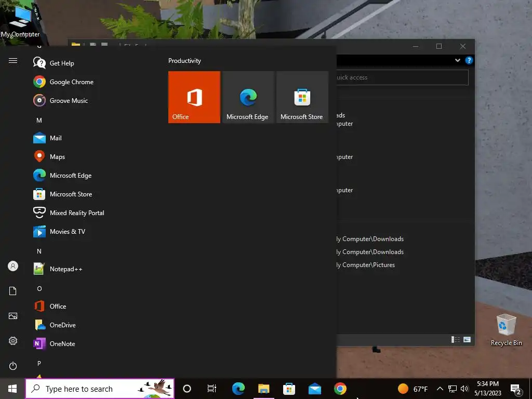Open Recycle Bin on the desktop
The height and width of the screenshot is (399, 532).
506,330
